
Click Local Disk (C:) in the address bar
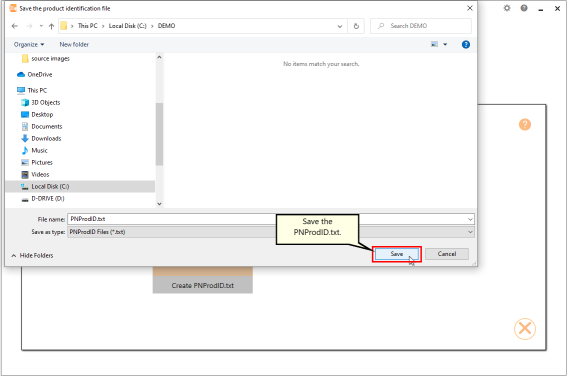click(128, 26)
